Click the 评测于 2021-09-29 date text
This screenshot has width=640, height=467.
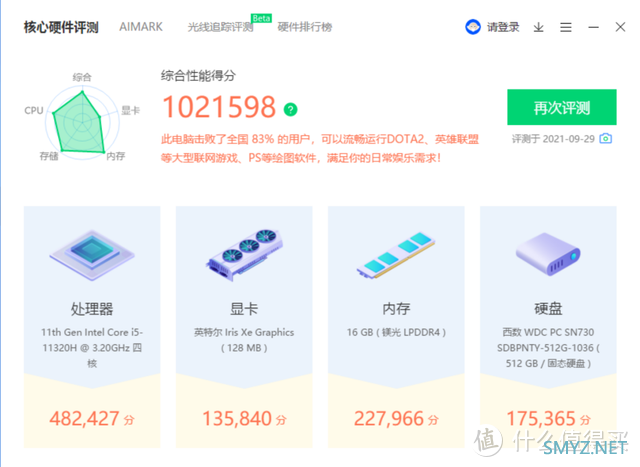[553, 139]
